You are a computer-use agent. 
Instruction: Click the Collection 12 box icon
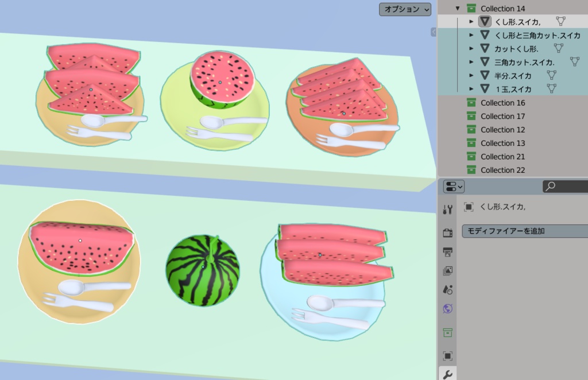tap(471, 130)
